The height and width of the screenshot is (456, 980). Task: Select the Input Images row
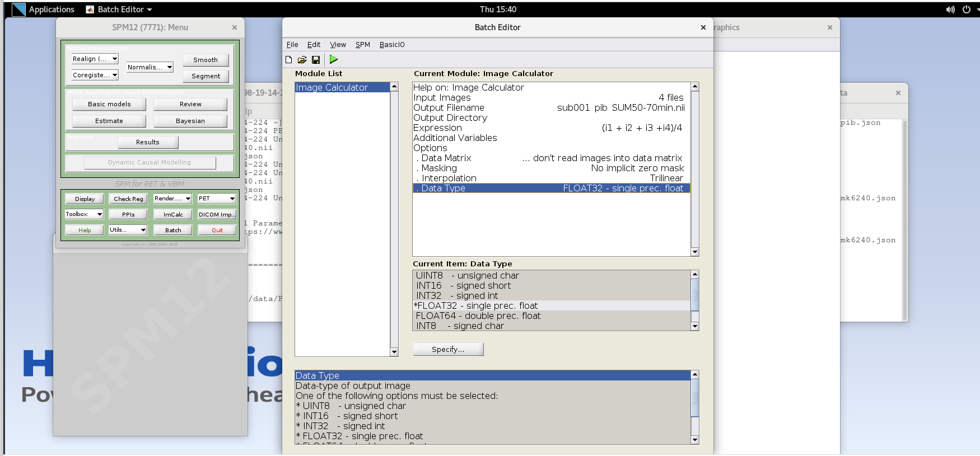(x=552, y=97)
